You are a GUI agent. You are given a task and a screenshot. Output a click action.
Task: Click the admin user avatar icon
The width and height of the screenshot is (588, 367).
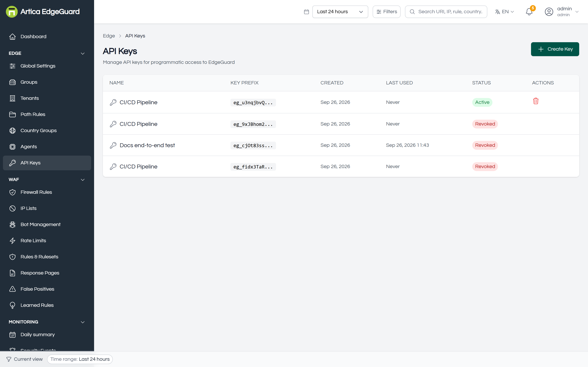pyautogui.click(x=549, y=12)
